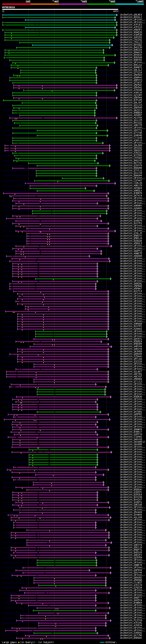
Task: Click the UniRef100_A8CYR1 label
Action: [131, 374]
